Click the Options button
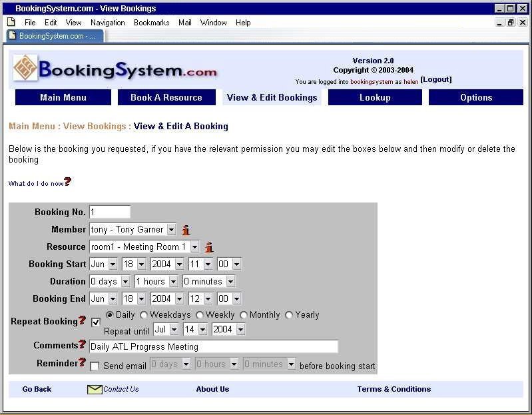The height and width of the screenshot is (415, 532). point(476,97)
